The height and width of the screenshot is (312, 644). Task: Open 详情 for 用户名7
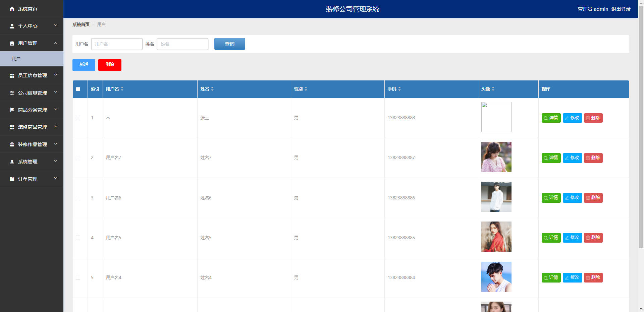coord(551,158)
